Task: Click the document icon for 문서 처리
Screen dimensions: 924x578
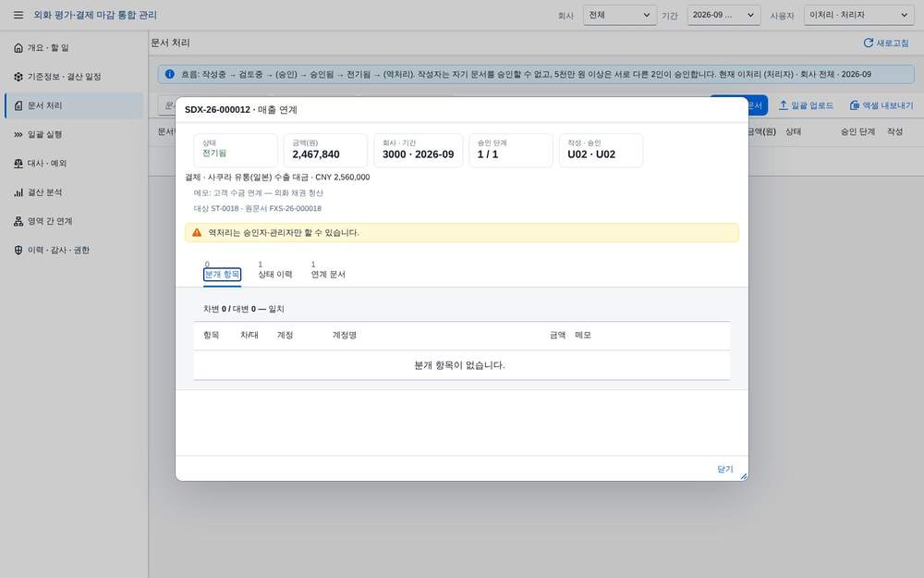Action: [x=18, y=105]
